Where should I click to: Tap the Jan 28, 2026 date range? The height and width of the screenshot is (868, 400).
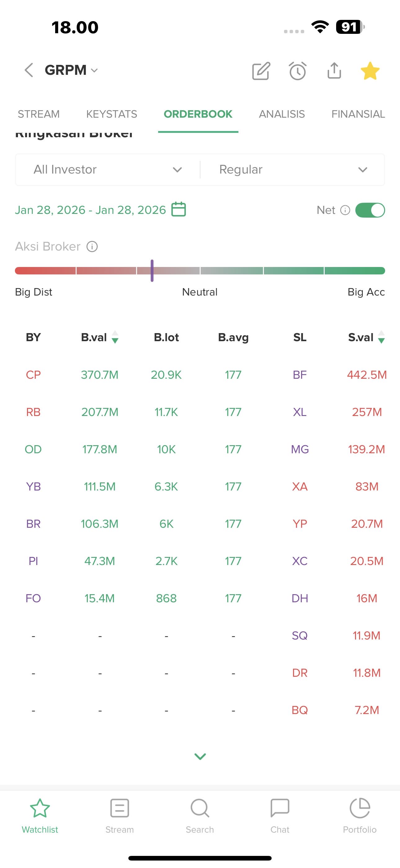click(90, 210)
